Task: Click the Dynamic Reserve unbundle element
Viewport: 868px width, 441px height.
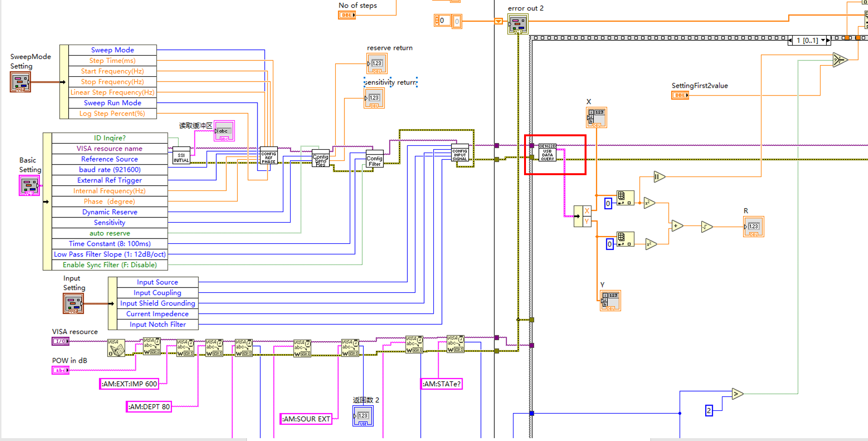Action: tap(110, 212)
